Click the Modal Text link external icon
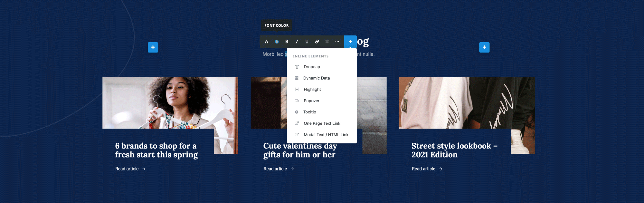644x203 pixels. [297, 134]
